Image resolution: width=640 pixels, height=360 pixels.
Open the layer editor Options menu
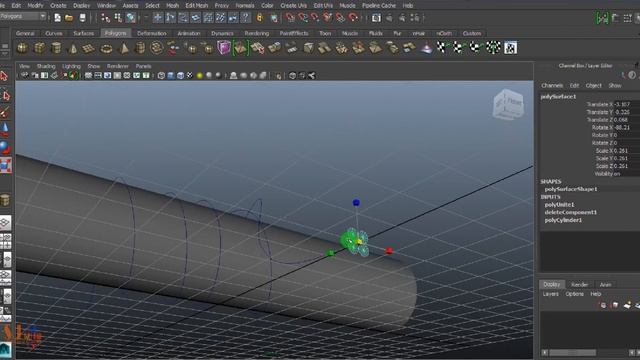pos(574,294)
